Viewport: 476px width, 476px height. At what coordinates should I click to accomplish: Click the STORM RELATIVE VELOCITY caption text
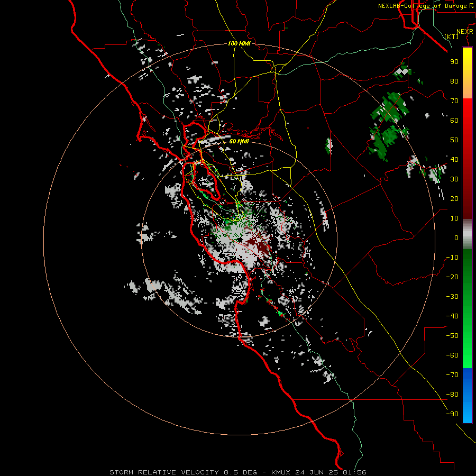coord(164,472)
